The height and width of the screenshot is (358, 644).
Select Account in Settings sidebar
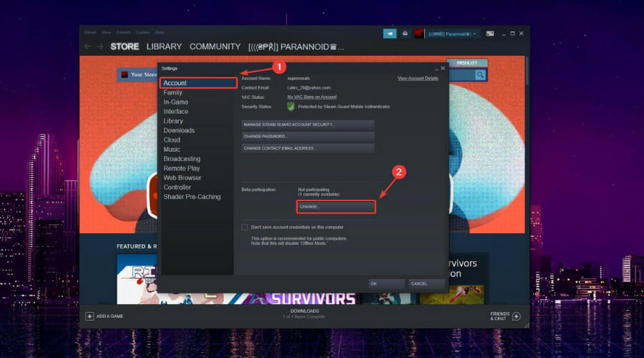198,83
